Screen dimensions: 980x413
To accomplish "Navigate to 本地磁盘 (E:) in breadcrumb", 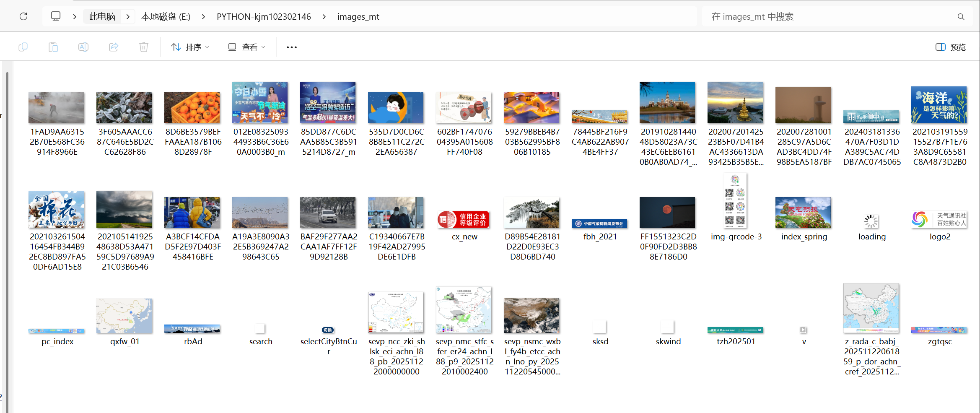I will (166, 17).
